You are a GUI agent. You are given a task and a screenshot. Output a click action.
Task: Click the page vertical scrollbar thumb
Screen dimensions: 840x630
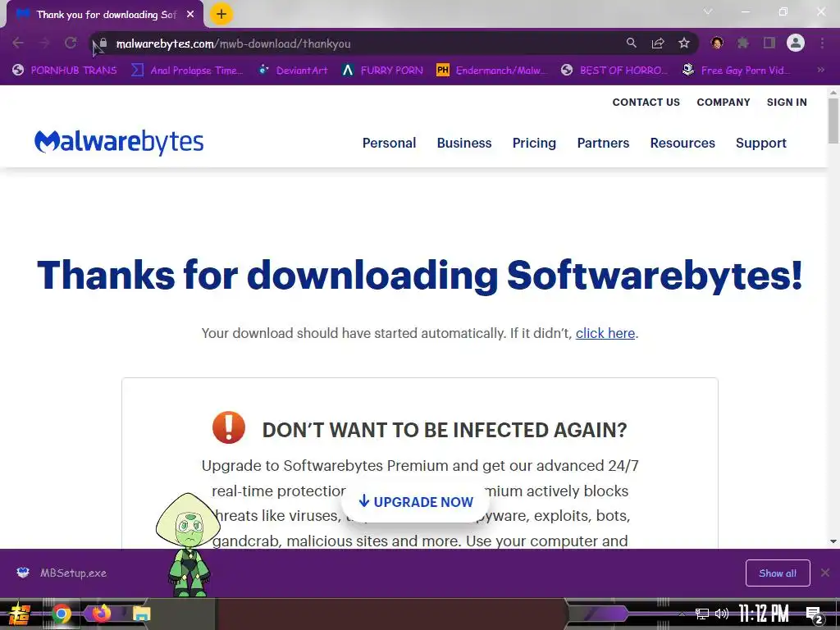pyautogui.click(x=833, y=121)
